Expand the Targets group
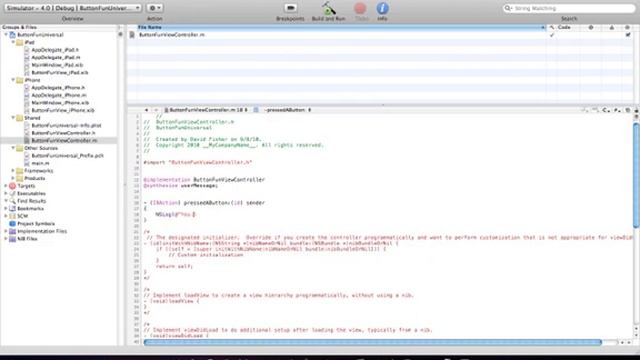Image resolution: width=640 pixels, height=360 pixels. point(6,186)
